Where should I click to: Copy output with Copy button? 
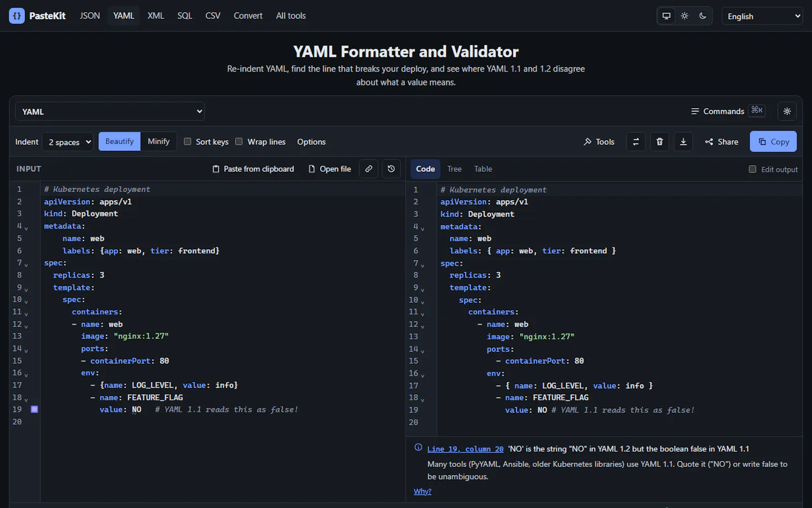[773, 142]
